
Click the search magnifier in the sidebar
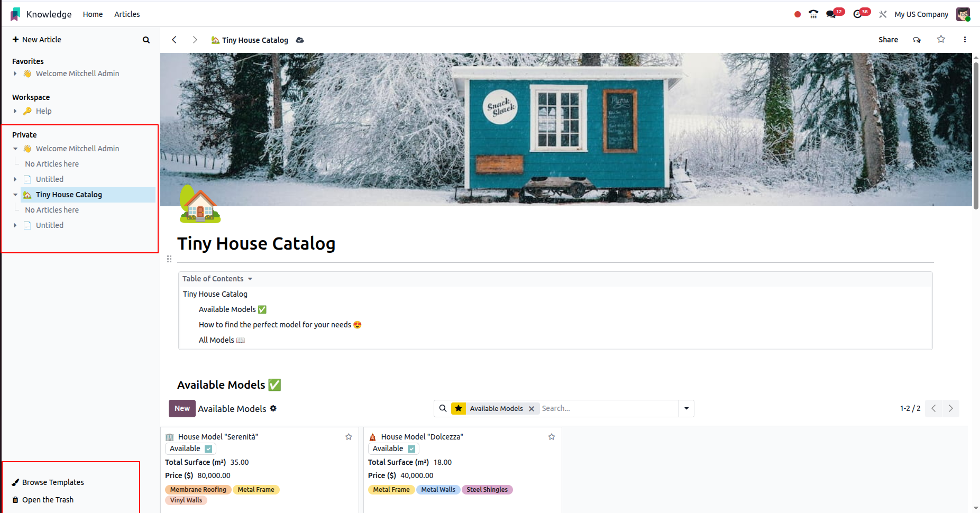point(146,40)
